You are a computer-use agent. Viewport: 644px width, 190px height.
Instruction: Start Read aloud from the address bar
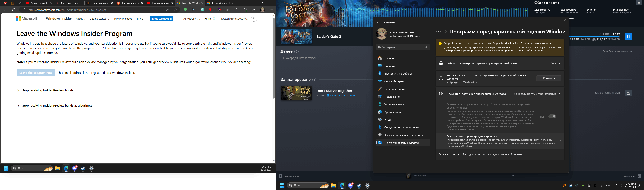pos(168,10)
